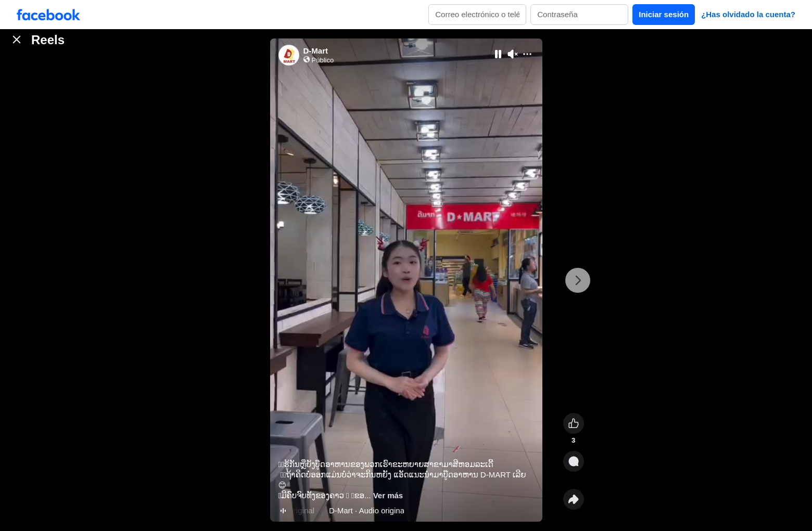Viewport: 812px width, 531px height.
Task: Click the audio waveform icon
Action: pos(283,511)
